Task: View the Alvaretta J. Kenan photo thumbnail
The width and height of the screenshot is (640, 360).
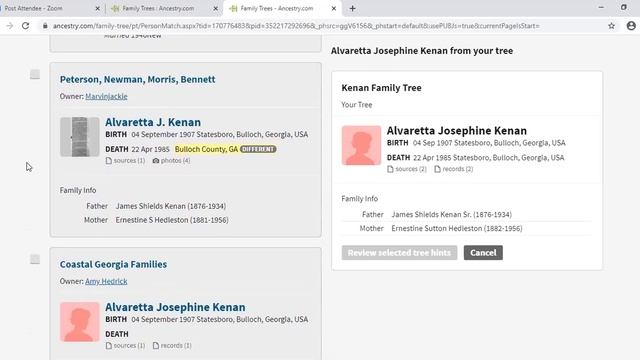Action: (x=80, y=137)
